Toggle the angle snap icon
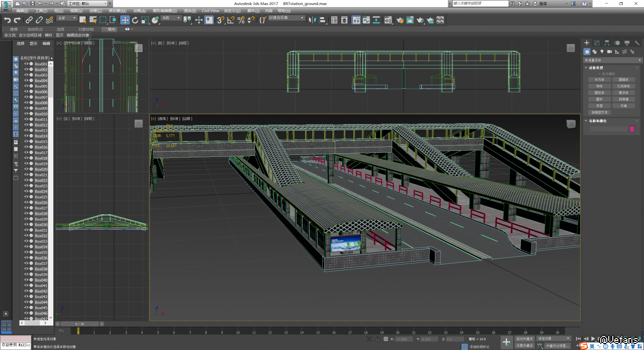Screen dimensions: 644x350 pos(231,20)
